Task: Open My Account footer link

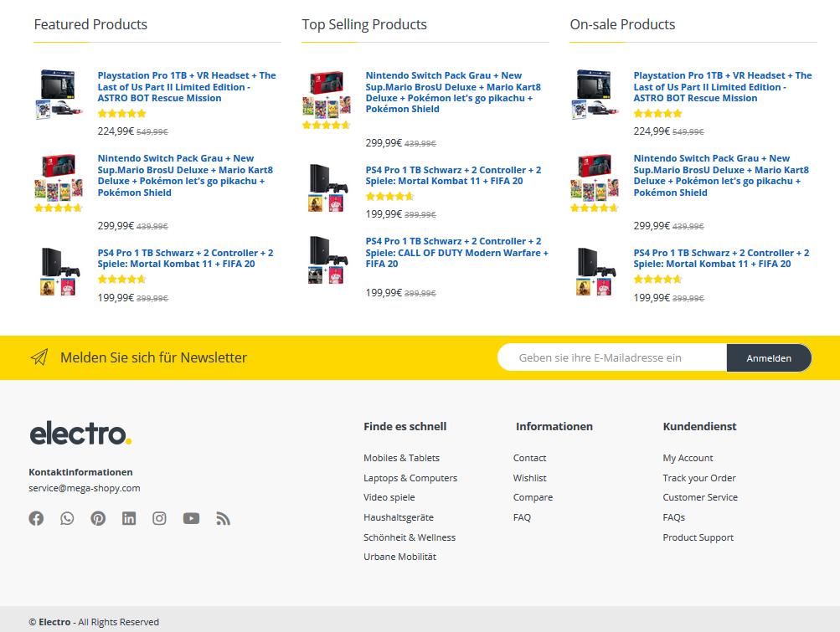Action: [x=688, y=458]
